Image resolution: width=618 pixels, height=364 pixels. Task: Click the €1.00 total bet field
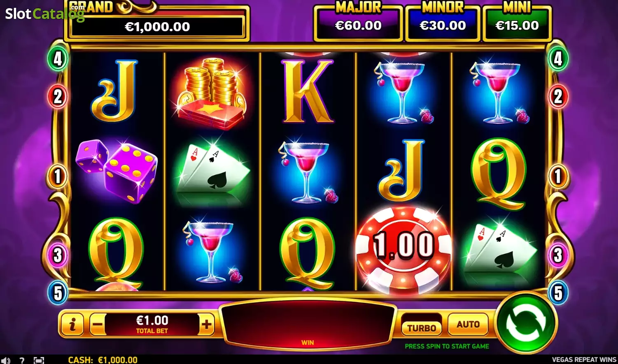(x=152, y=325)
